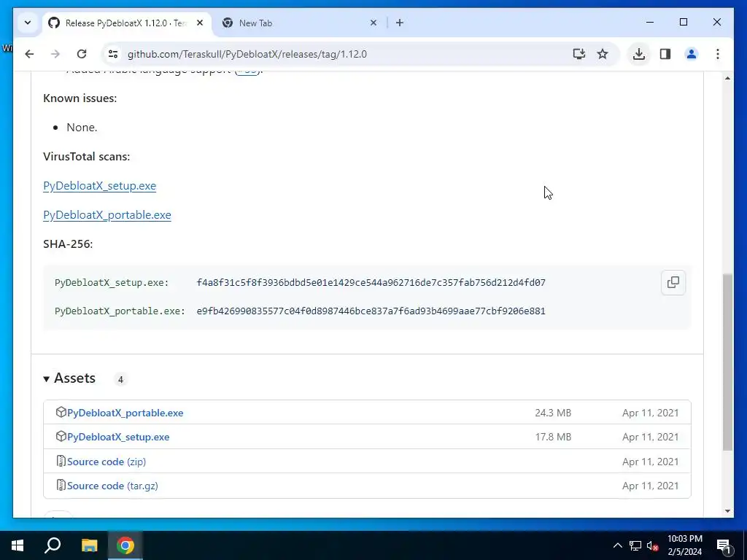This screenshot has height=560, width=747.
Task: Switch to the New Tab tab
Action: 300,23
